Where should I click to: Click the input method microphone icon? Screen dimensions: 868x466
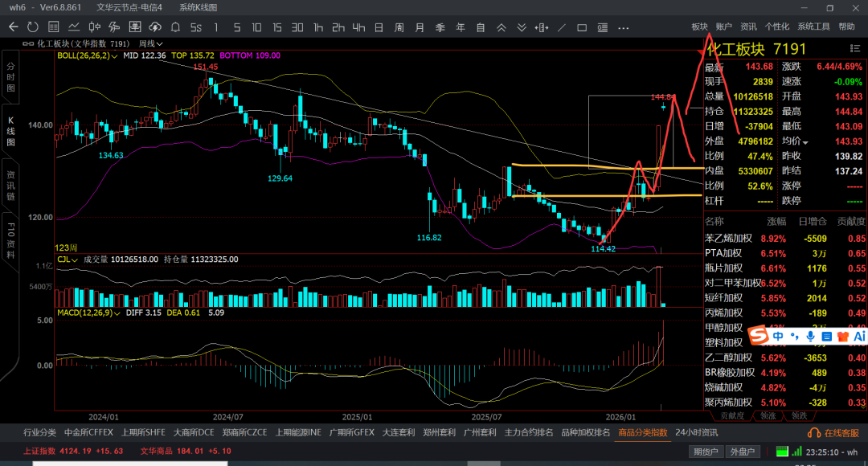point(811,336)
